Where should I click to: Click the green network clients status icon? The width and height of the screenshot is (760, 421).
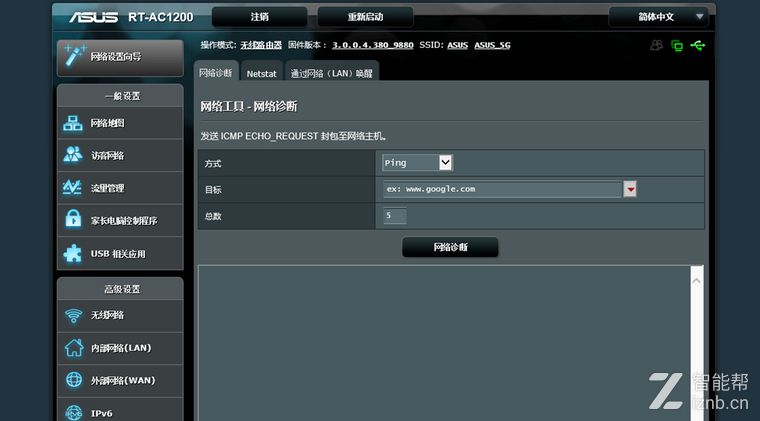coord(677,46)
